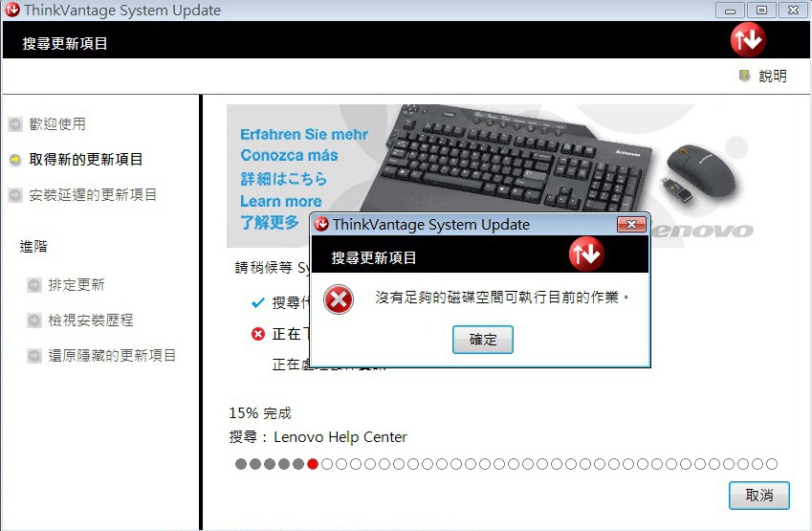Viewport: 812px width, 531px height.
Task: Click the help question-mark icon beside 說明
Action: point(744,77)
